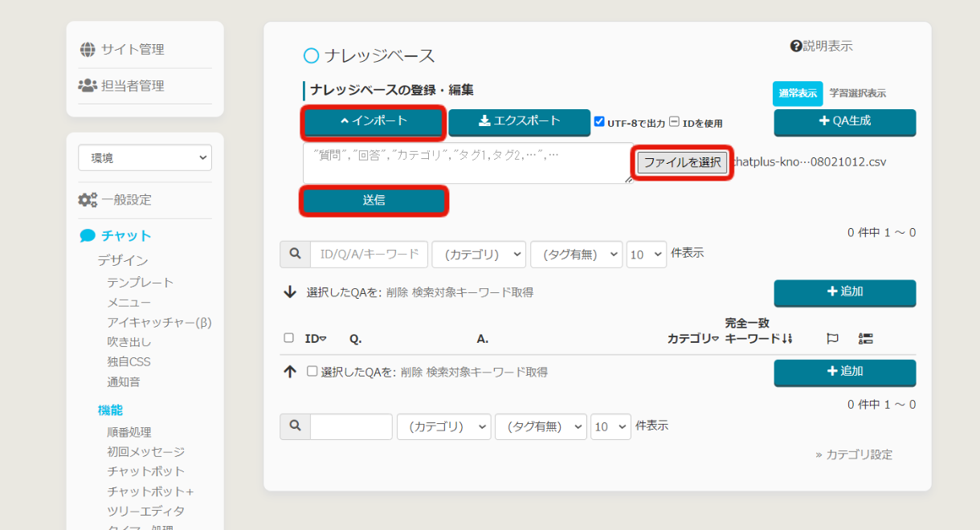This screenshot has height=530, width=980.
Task: Expand the top (カテゴリ) filter dropdown
Action: [x=479, y=255]
